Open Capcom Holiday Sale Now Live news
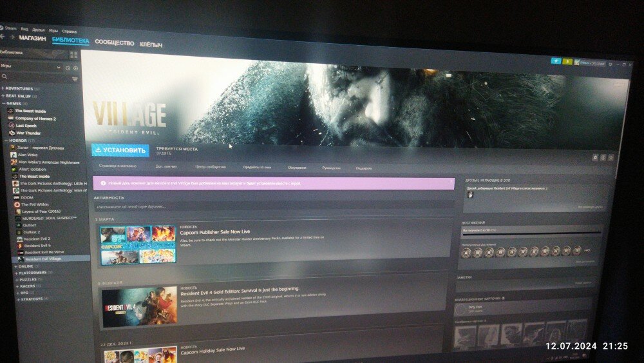Image resolution: width=644 pixels, height=363 pixels. 213,351
